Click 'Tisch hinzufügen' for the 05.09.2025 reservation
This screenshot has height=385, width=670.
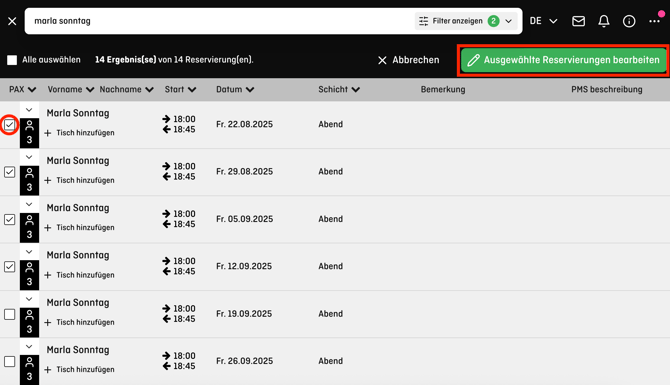click(79, 228)
